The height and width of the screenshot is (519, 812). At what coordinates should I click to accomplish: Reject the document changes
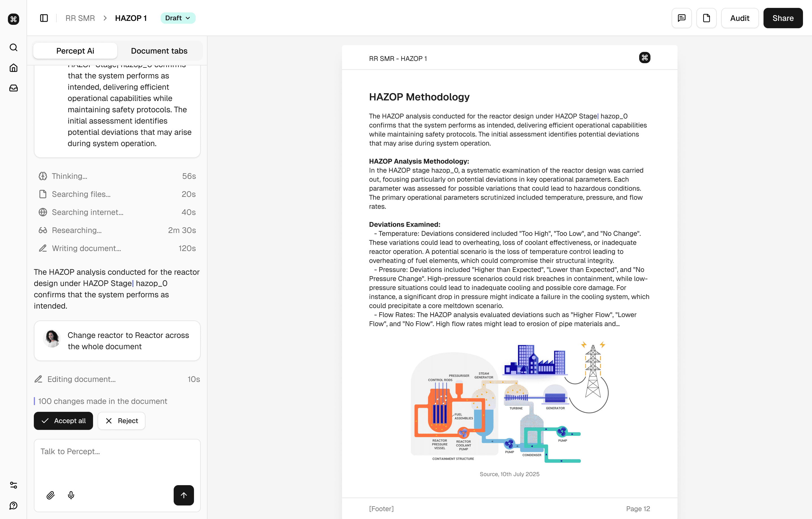(122, 421)
